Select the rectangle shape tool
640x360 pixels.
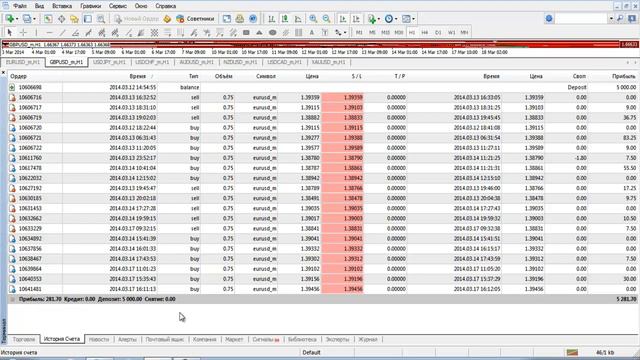tap(246, 33)
